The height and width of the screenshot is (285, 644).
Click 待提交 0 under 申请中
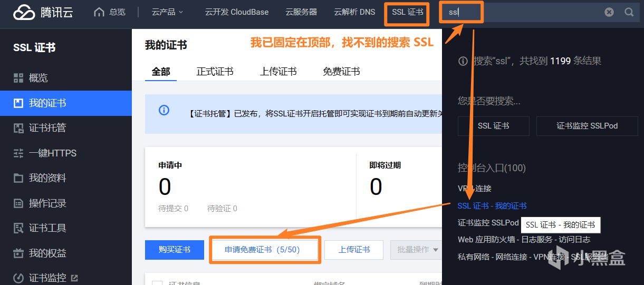(x=173, y=209)
